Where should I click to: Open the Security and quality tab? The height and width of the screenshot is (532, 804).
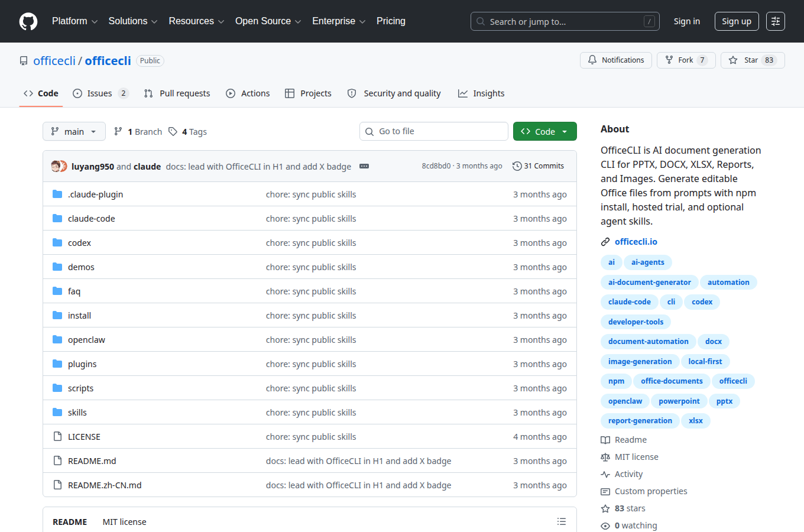(x=394, y=93)
